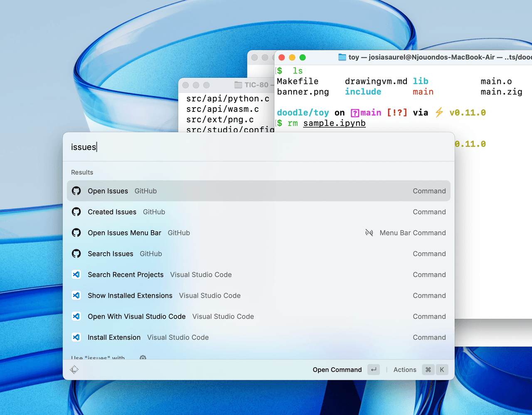Click the Raycast logo in the bottom bar
The height and width of the screenshot is (415, 532).
tap(74, 370)
